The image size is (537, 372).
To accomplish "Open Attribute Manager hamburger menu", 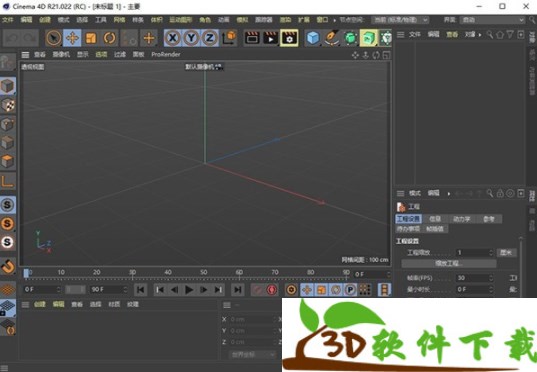I will tap(400, 194).
